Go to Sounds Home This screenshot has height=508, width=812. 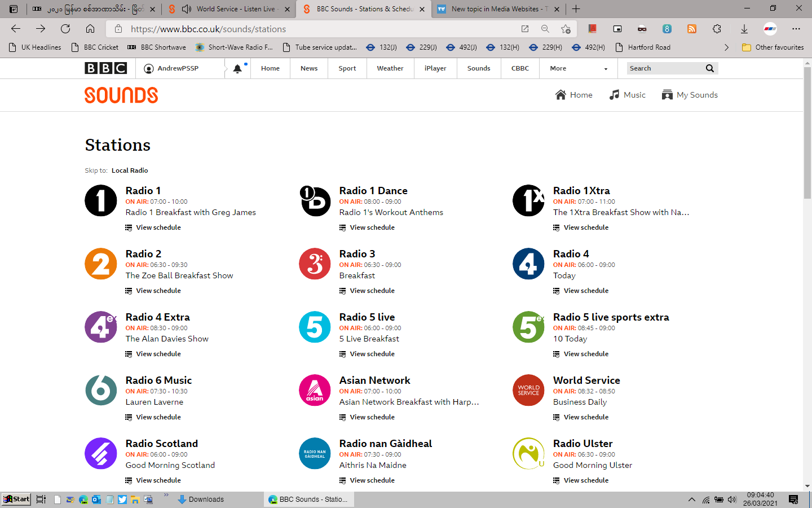pyautogui.click(x=574, y=95)
